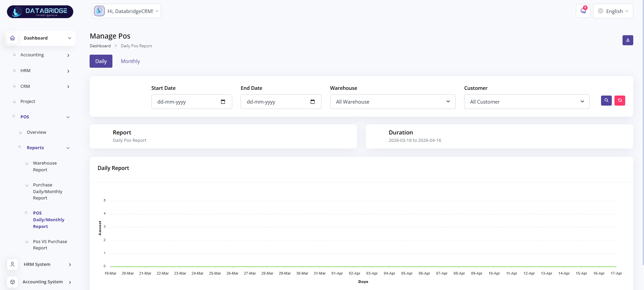Viewport: 644px width, 290px height.
Task: Click the user avatar icon
Action: pos(99,11)
